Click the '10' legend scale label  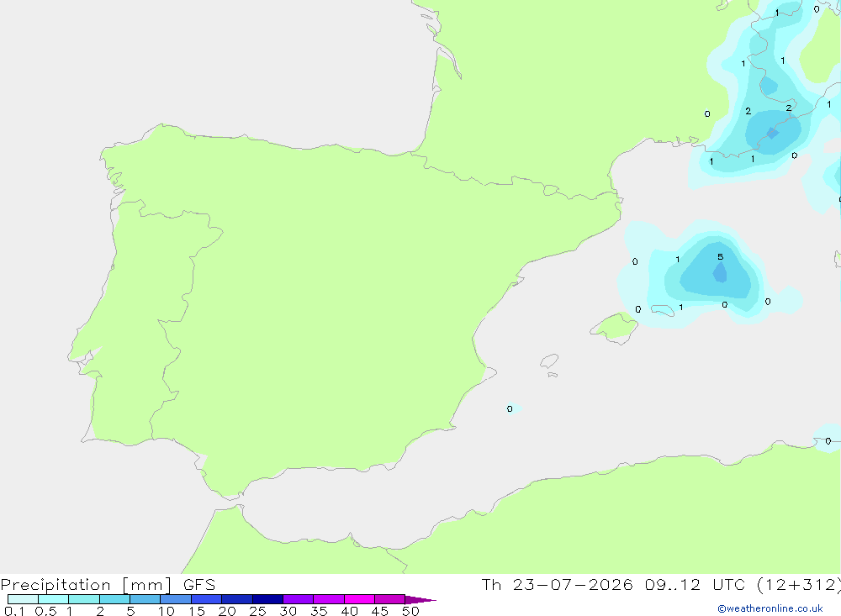(167, 611)
